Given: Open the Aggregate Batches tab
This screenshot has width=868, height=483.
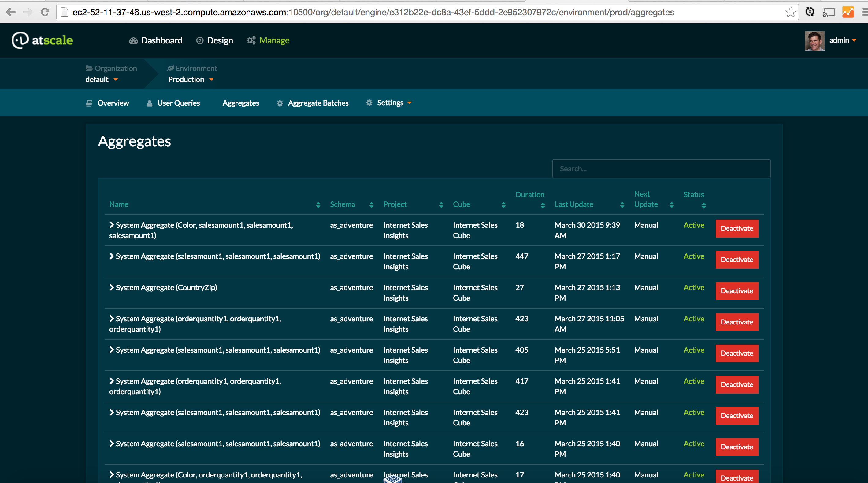Looking at the screenshot, I should (318, 103).
